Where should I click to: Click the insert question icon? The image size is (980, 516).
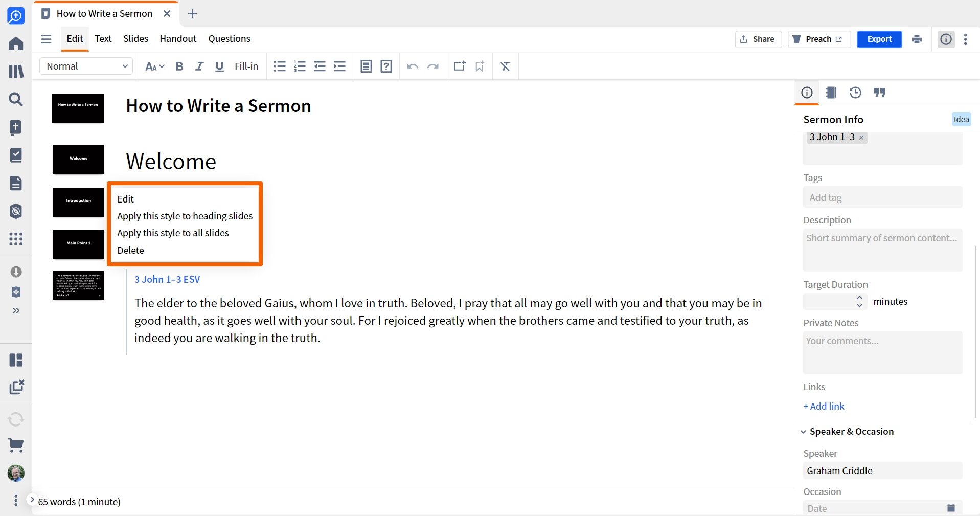(x=386, y=66)
